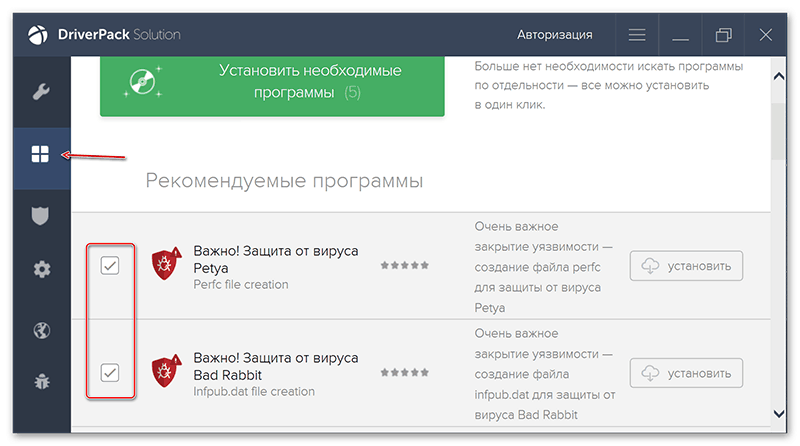Image resolution: width=800 pixels, height=446 pixels.
Task: Click установить button for Bad Rabbit protection
Action: [686, 373]
